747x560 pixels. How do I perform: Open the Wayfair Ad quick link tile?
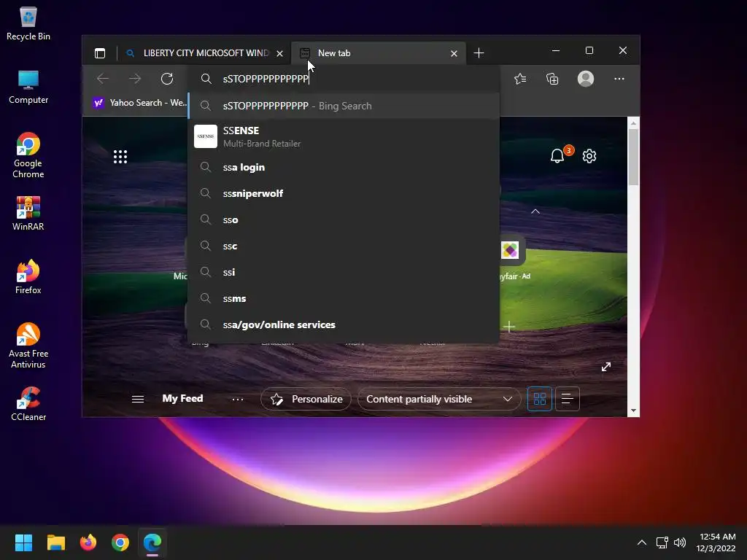pyautogui.click(x=512, y=257)
